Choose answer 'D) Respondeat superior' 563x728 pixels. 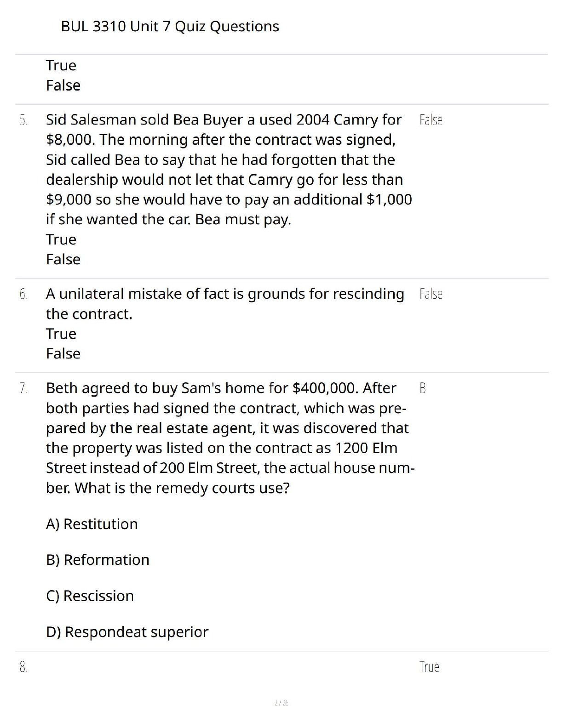point(127,632)
